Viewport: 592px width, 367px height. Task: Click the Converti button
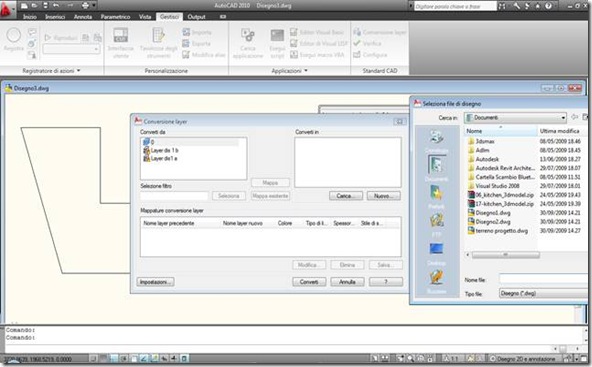(x=309, y=282)
